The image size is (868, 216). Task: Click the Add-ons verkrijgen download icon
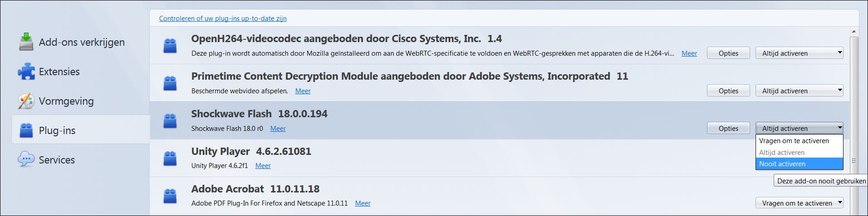point(26,42)
